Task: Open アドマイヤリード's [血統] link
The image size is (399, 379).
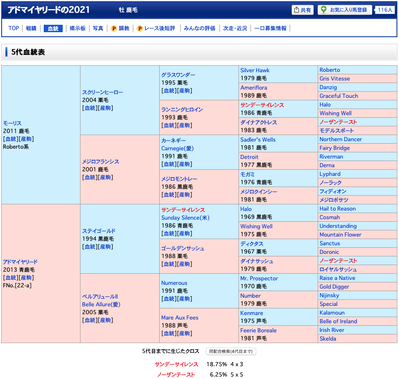Action: click(10, 277)
